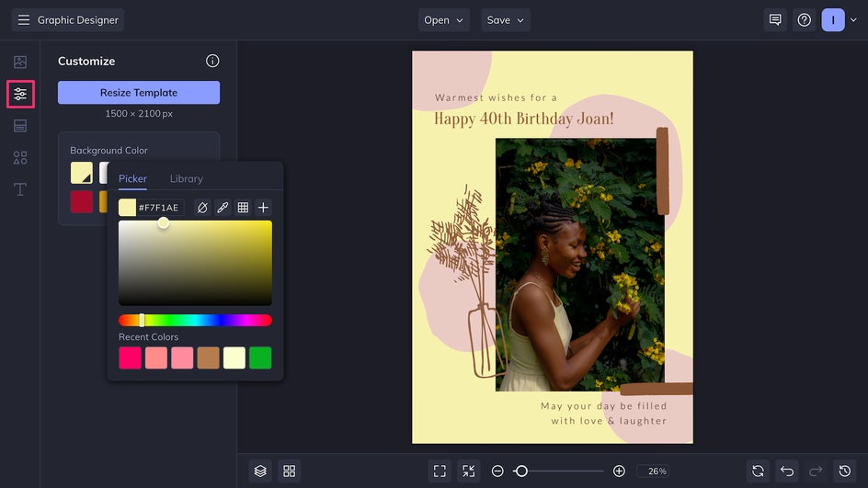Click the #F7F1AE hex color field
The width and height of the screenshot is (868, 488).
pyautogui.click(x=159, y=208)
